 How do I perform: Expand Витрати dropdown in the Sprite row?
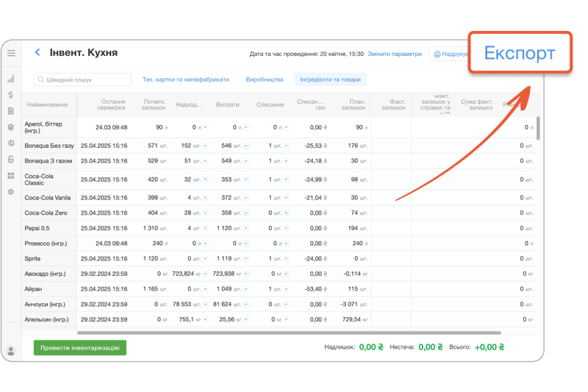[x=246, y=259]
